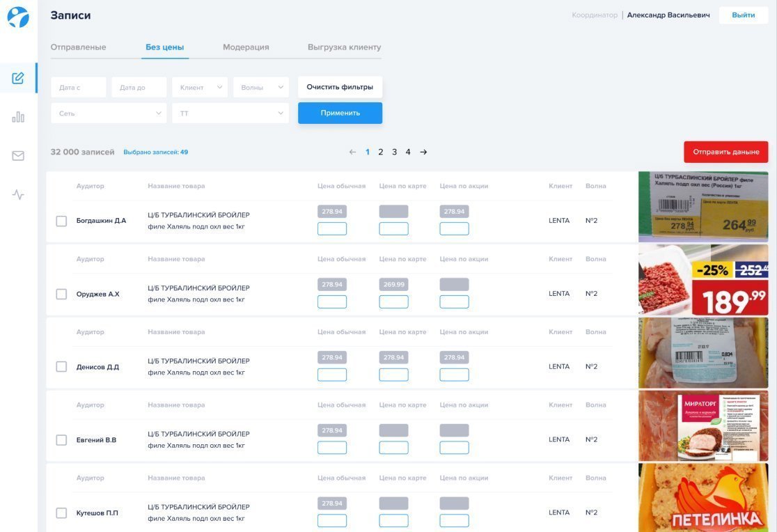
Task: Tick the checkbox for Богдашкин Д.А
Action: (x=61, y=221)
